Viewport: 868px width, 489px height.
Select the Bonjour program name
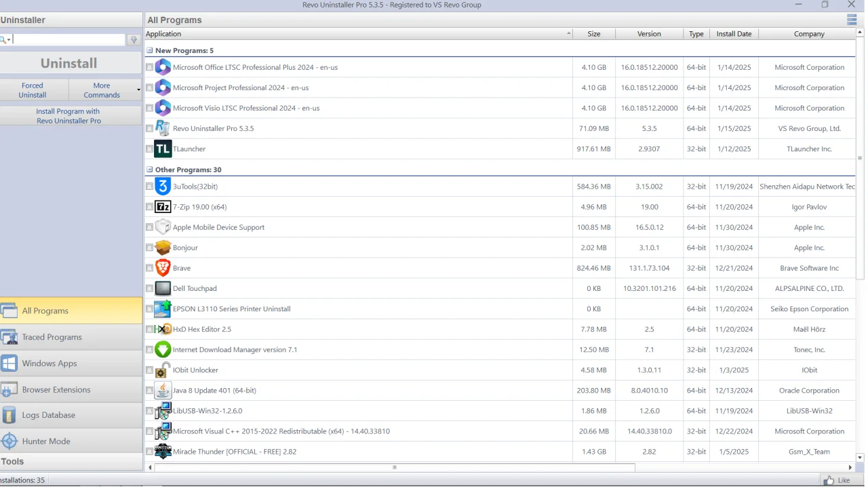185,248
